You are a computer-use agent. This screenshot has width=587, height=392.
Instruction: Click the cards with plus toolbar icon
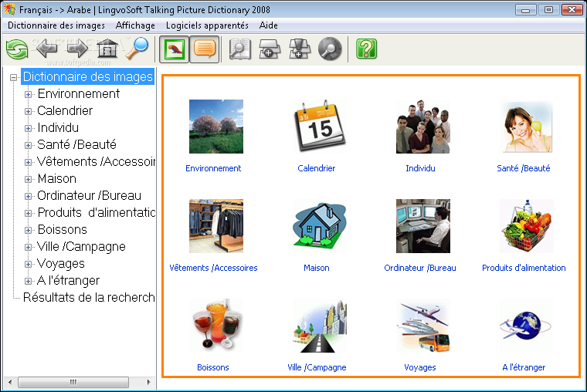[270, 49]
